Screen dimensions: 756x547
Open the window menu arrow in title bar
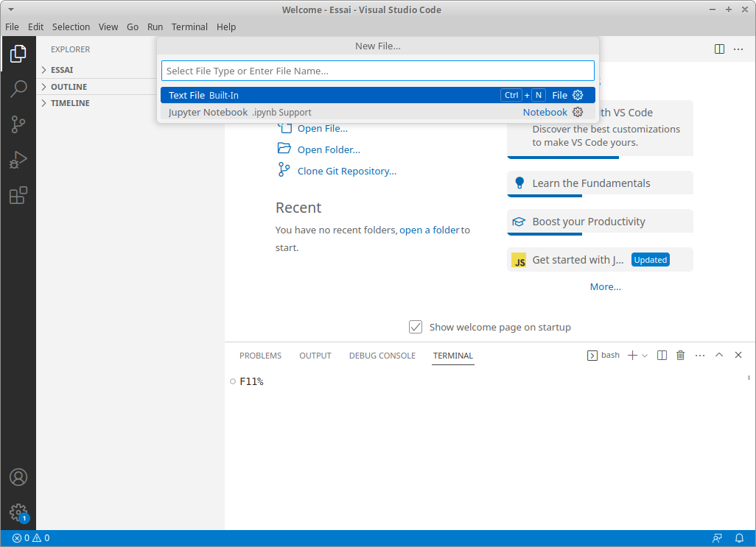pyautogui.click(x=10, y=10)
